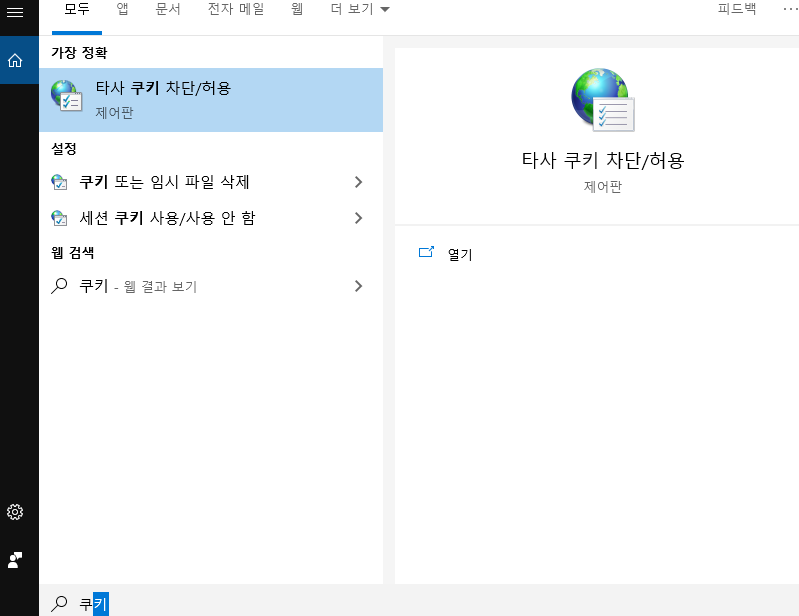Click the 피드백 button
The image size is (799, 616).
pos(737,9)
